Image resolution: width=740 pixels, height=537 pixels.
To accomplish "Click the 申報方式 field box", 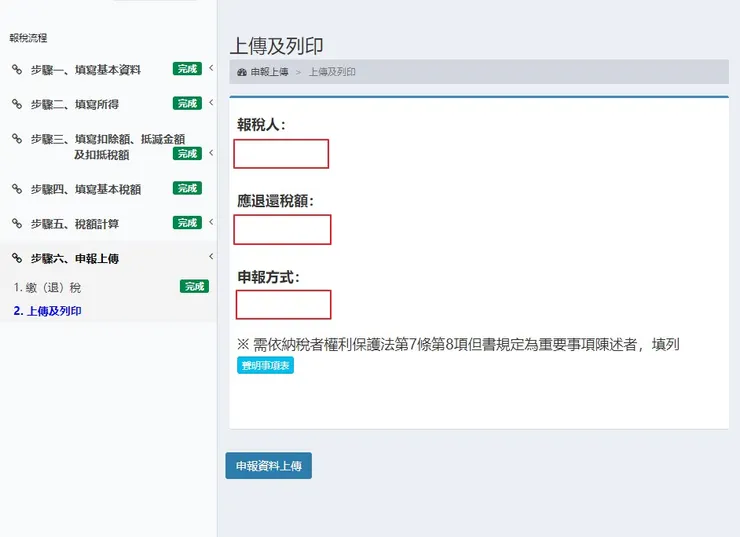I will [x=283, y=305].
